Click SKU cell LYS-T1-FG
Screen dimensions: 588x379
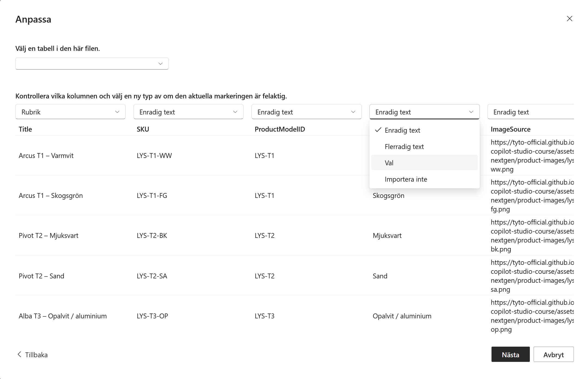[152, 195]
